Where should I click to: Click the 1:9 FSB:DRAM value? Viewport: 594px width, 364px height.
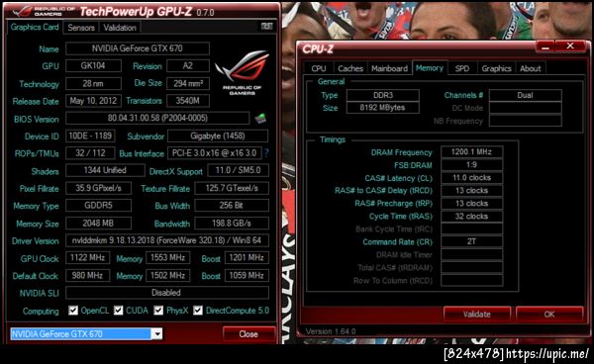coord(472,164)
